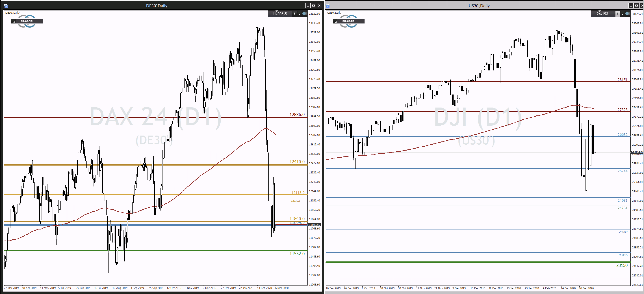This screenshot has height=294, width=644.
Task: Click the DE30 chart window system icon
Action: [x=6, y=6]
